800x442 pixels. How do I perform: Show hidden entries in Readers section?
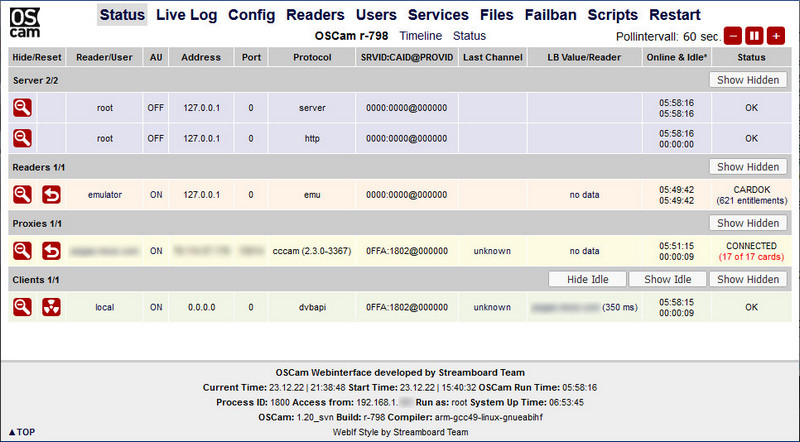click(x=748, y=167)
